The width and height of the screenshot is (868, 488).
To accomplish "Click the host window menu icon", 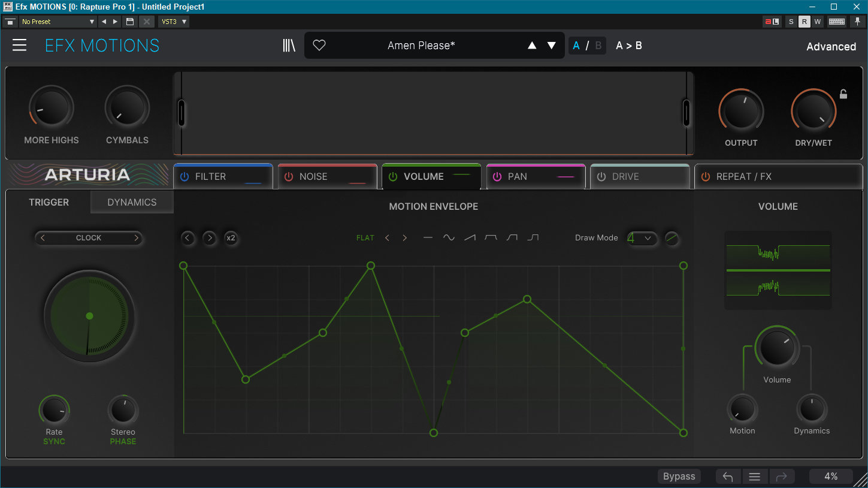I will click(10, 22).
